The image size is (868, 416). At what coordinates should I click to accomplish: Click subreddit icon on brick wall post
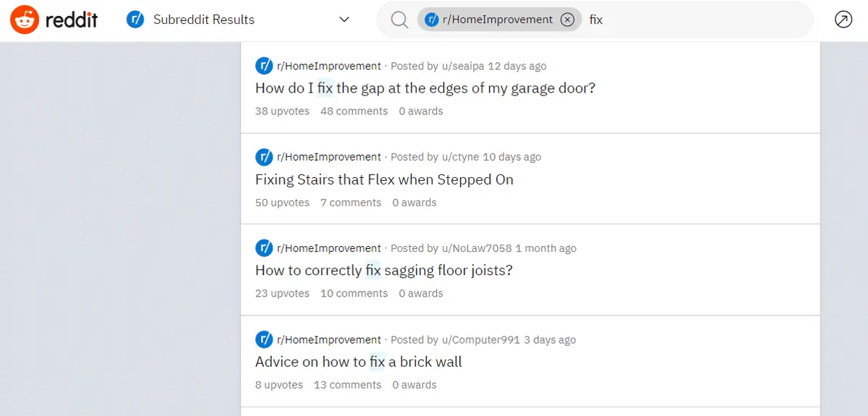point(264,339)
